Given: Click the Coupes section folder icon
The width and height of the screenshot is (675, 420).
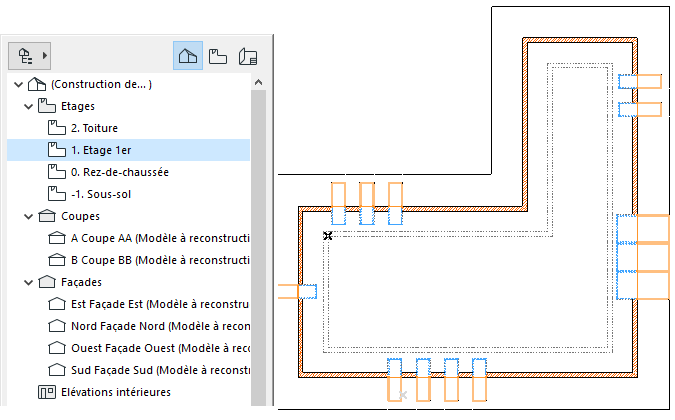Looking at the screenshot, I should (x=47, y=216).
